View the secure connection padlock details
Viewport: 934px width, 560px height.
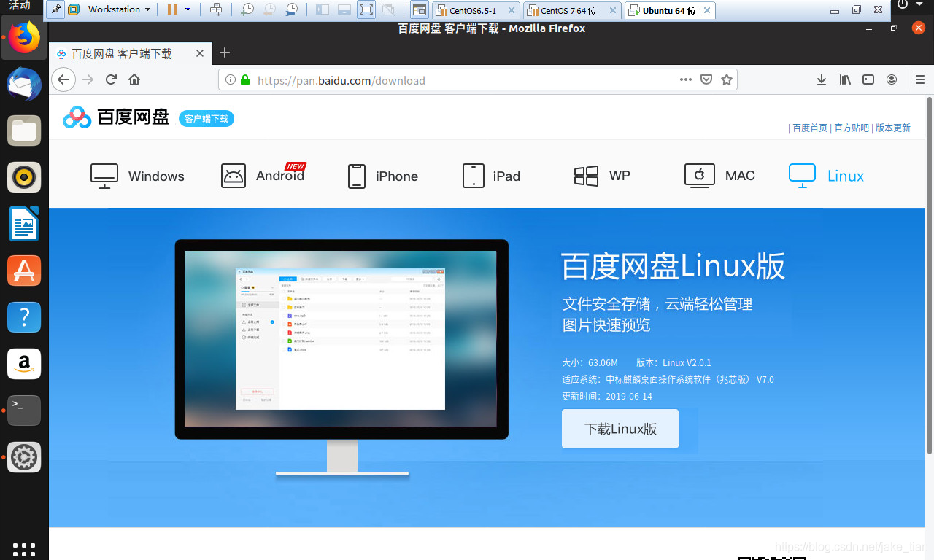[x=245, y=80]
